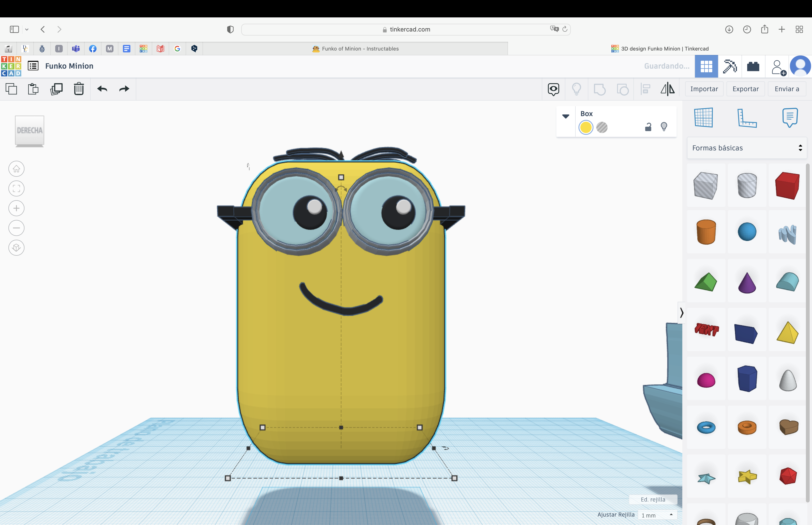Click the Importar button
The image size is (812, 525).
click(x=704, y=89)
